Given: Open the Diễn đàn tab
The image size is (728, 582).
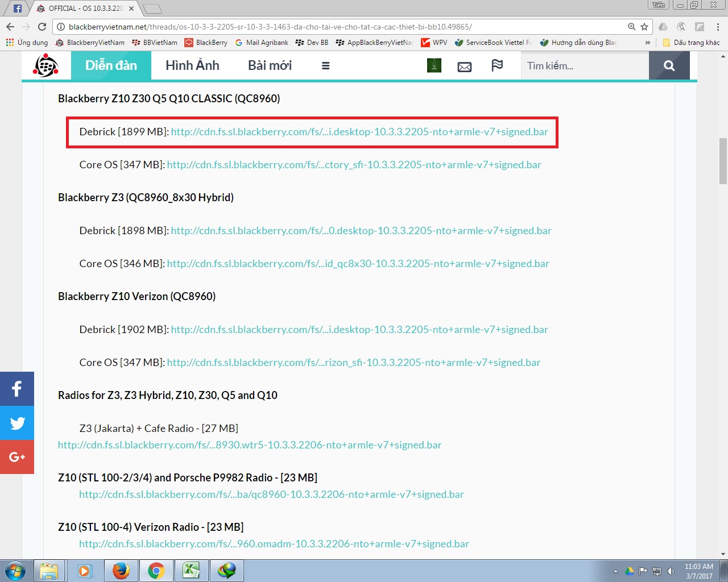Looking at the screenshot, I should (x=111, y=66).
